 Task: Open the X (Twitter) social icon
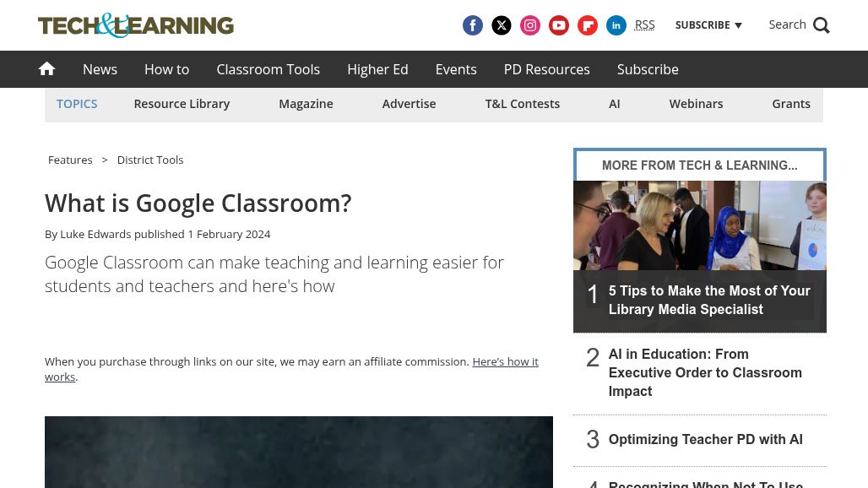[x=501, y=25]
